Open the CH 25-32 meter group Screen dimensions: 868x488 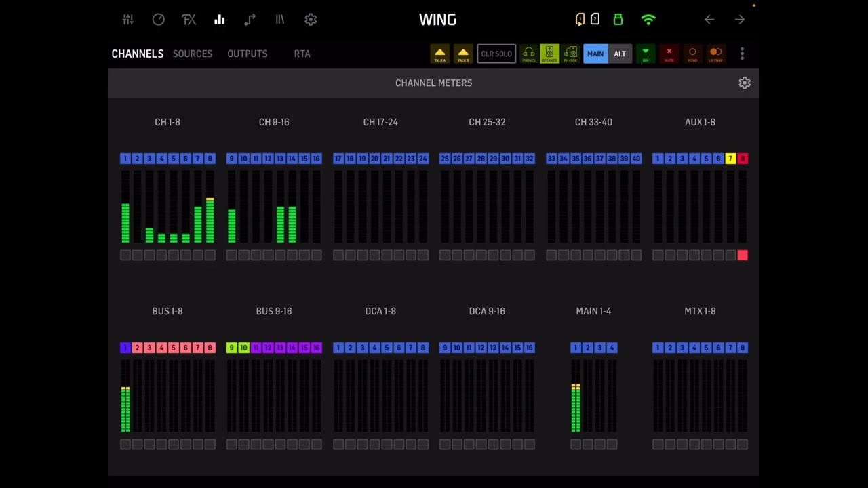click(487, 122)
